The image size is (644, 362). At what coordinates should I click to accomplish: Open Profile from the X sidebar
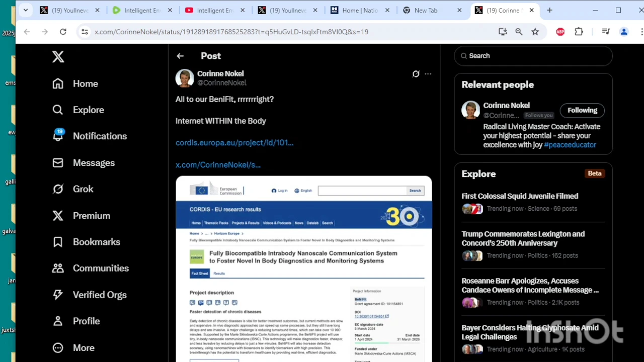pos(76,321)
